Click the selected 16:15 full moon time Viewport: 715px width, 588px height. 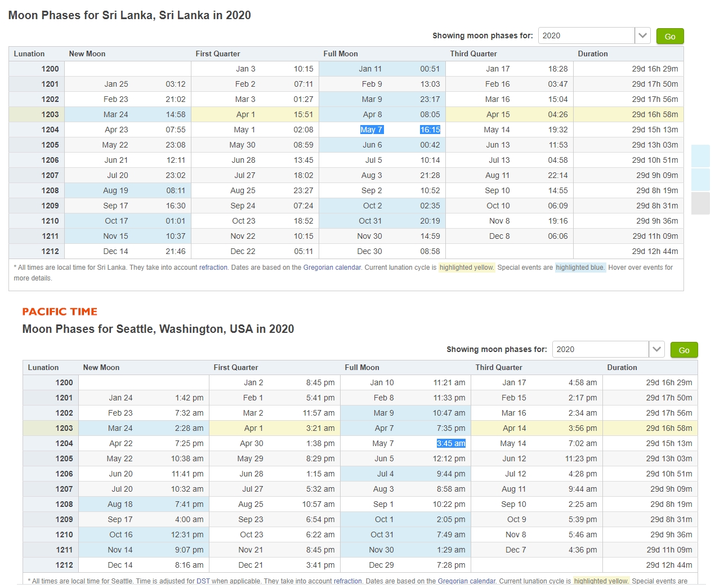430,130
